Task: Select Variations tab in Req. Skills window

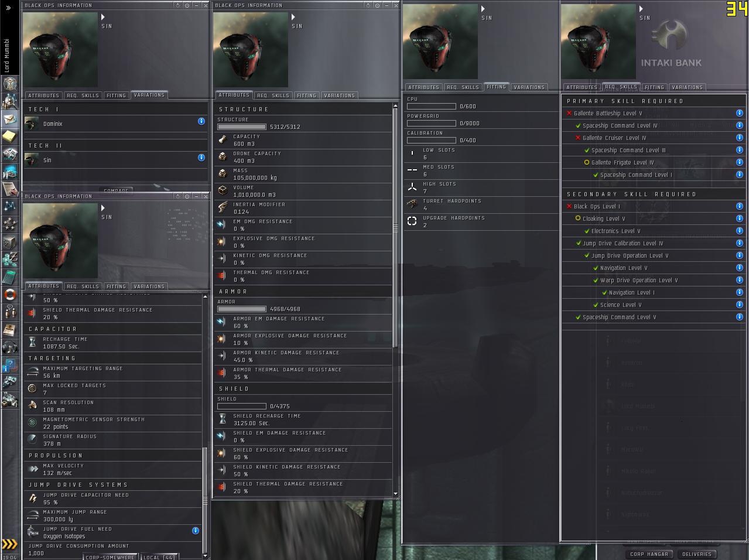Action: tap(687, 87)
